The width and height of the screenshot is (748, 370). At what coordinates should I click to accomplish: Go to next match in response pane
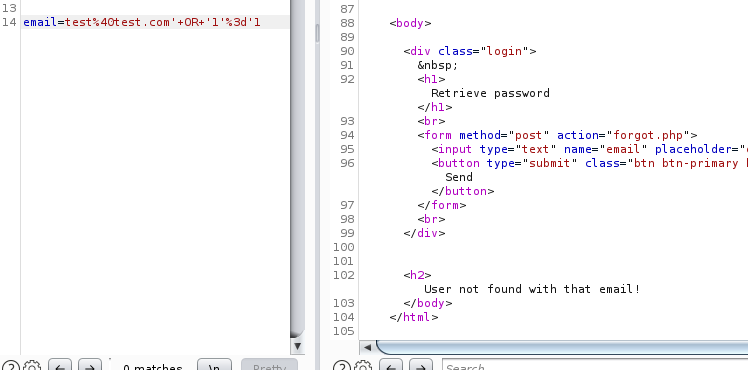(x=421, y=366)
